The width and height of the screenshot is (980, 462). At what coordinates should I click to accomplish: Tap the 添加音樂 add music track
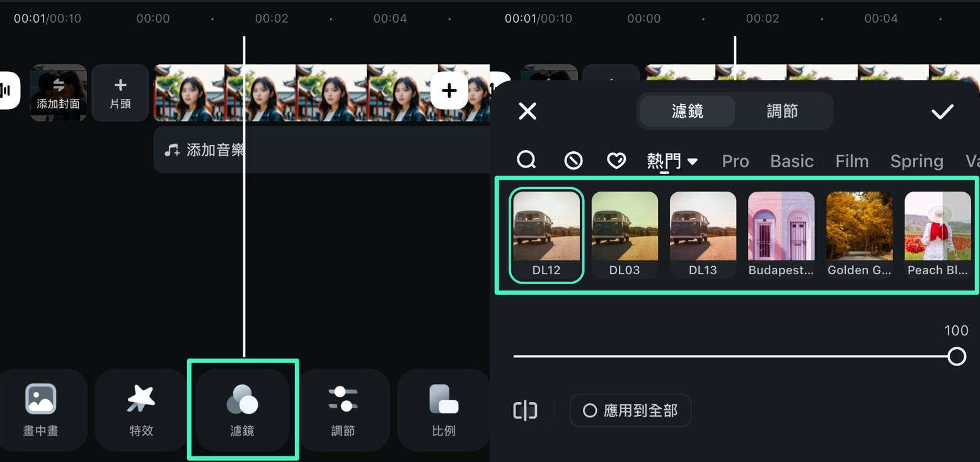321,150
